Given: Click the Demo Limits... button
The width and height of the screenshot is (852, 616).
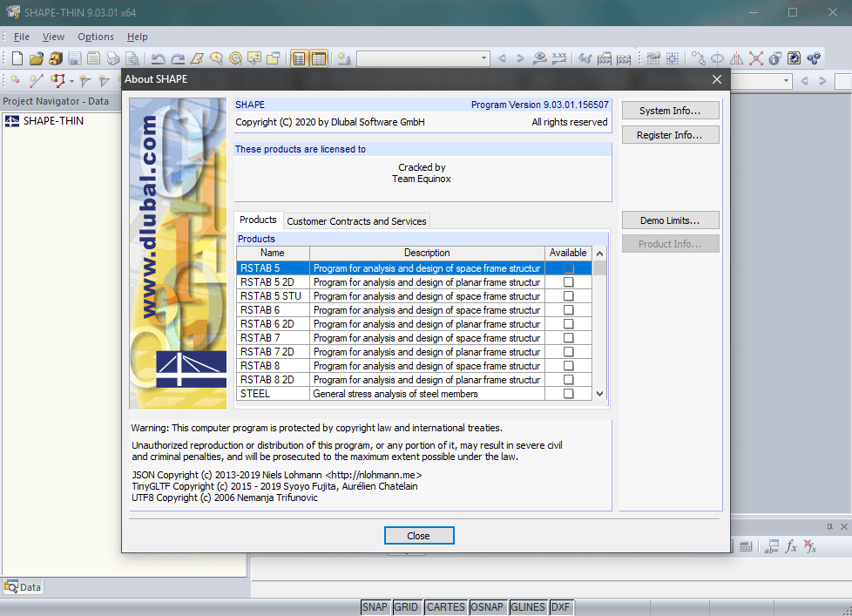Looking at the screenshot, I should tap(670, 220).
